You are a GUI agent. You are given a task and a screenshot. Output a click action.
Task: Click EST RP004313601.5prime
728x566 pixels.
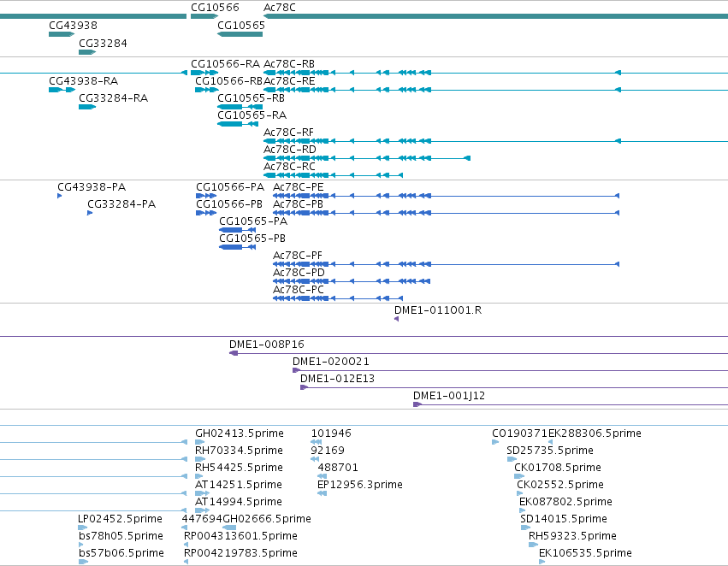[240, 536]
